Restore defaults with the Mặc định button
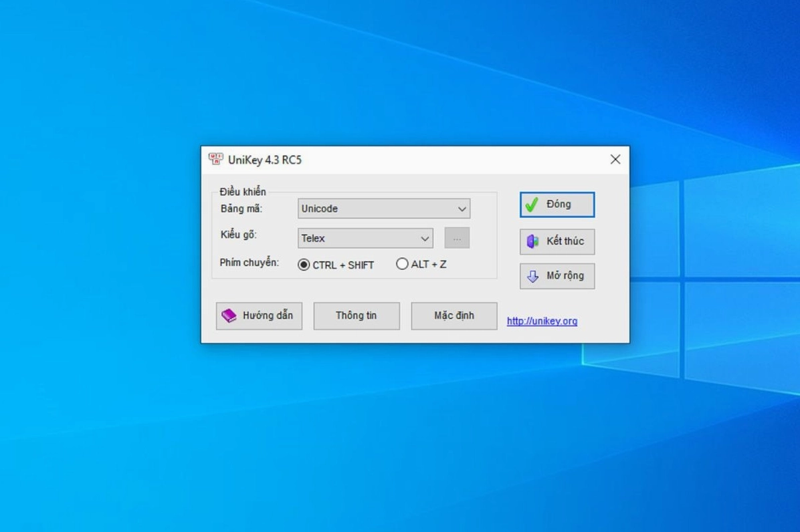This screenshot has height=532, width=800. click(x=454, y=315)
